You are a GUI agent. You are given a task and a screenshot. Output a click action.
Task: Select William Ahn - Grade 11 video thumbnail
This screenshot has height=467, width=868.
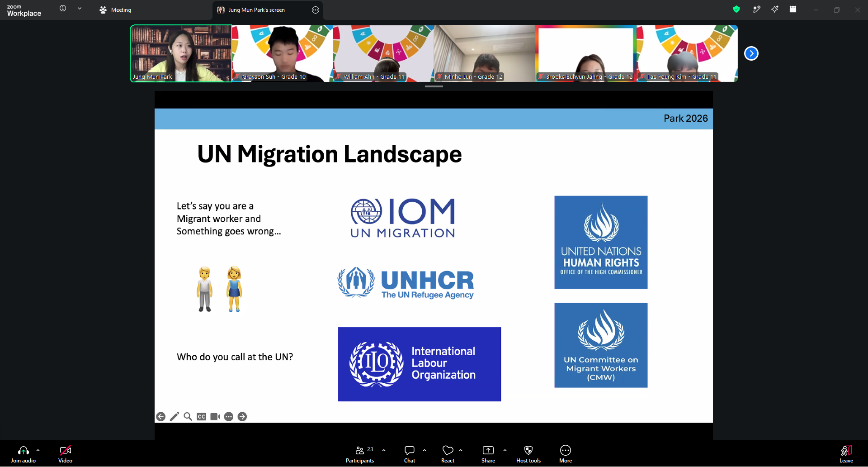click(x=383, y=53)
